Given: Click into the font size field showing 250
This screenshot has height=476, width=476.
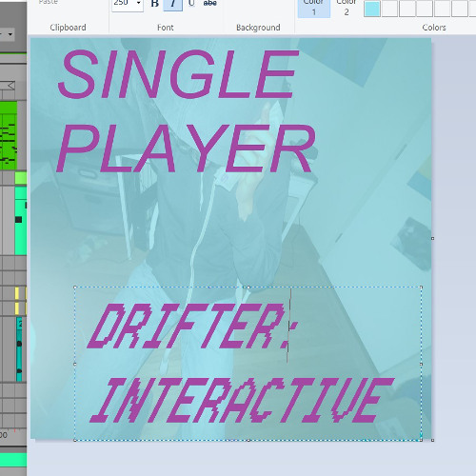Looking at the screenshot, I should (123, 3).
